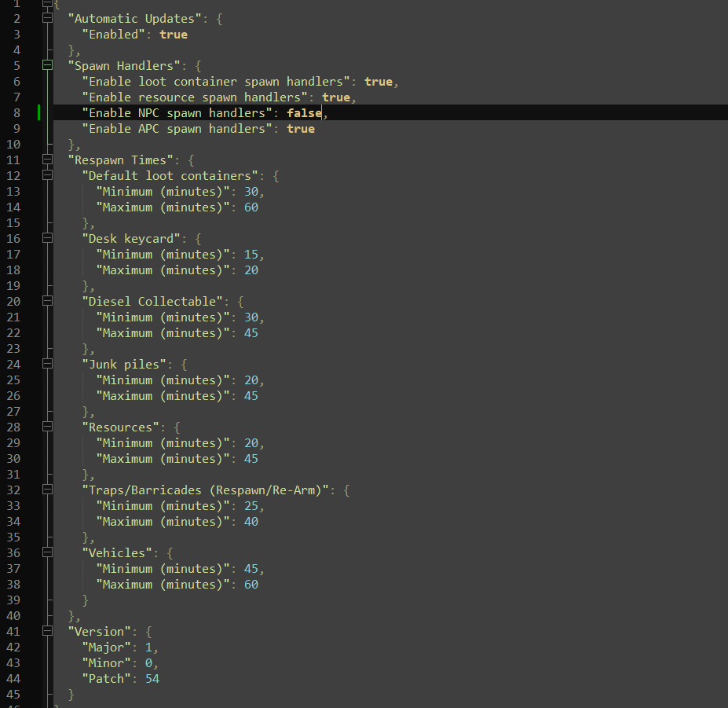This screenshot has width=728, height=708.
Task: Click value 60 of Vehicles maximum
Action: [251, 585]
